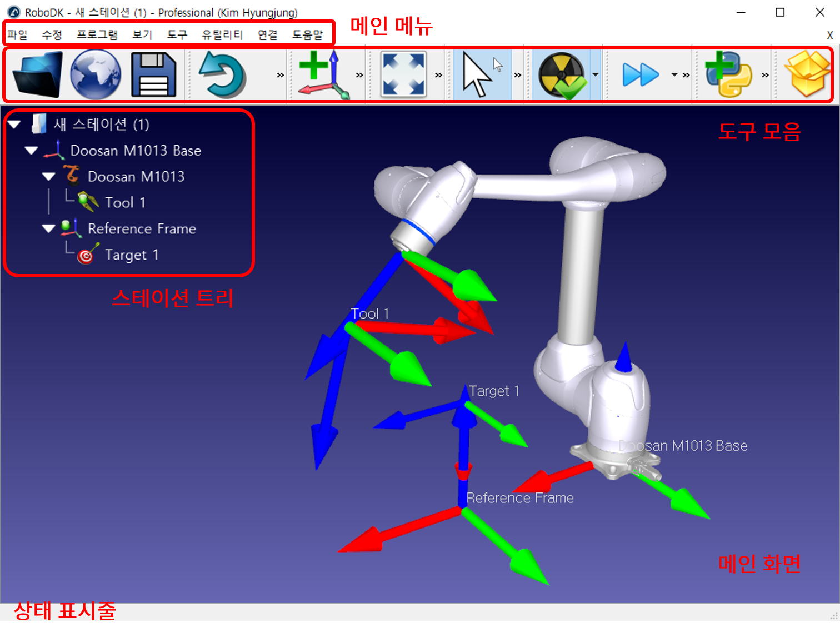Click the Target 1 label in 3D view
The image size is (840, 637).
tap(494, 391)
